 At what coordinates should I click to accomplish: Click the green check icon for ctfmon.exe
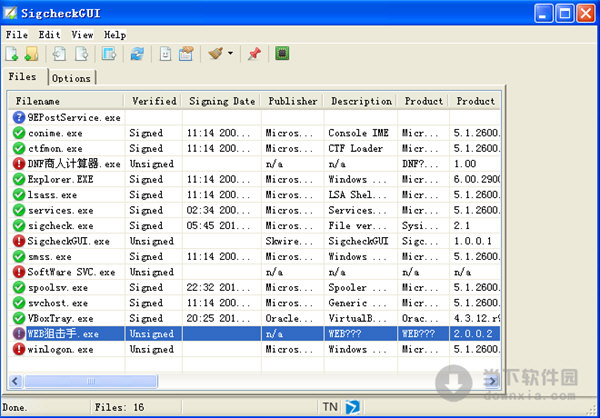point(19,149)
